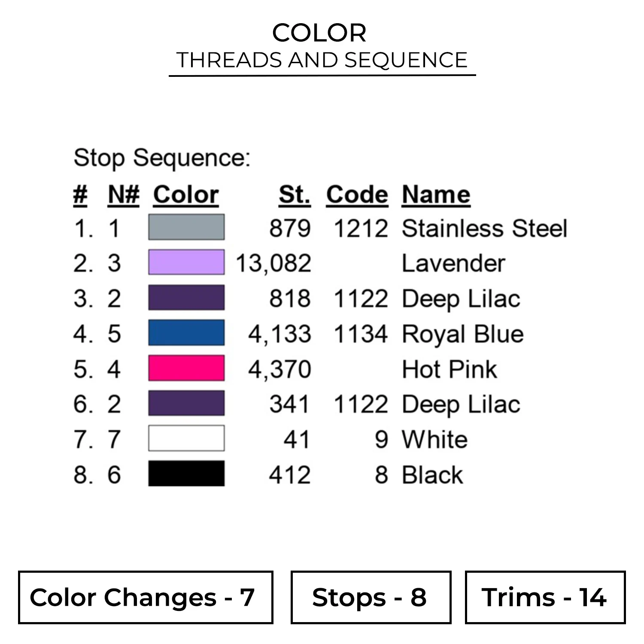Viewport: 644px width, 644px height.
Task: Pick the Hot Pink color swatch
Action: (x=186, y=368)
